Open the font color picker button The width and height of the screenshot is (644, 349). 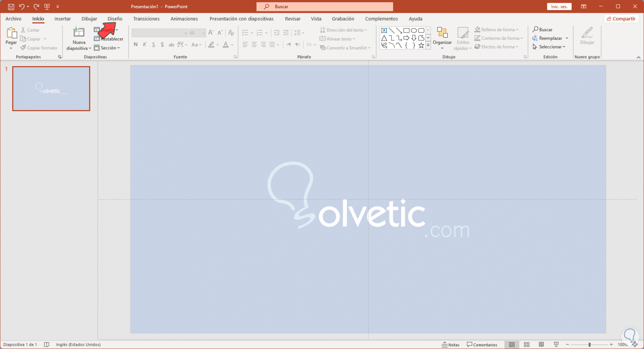click(226, 45)
